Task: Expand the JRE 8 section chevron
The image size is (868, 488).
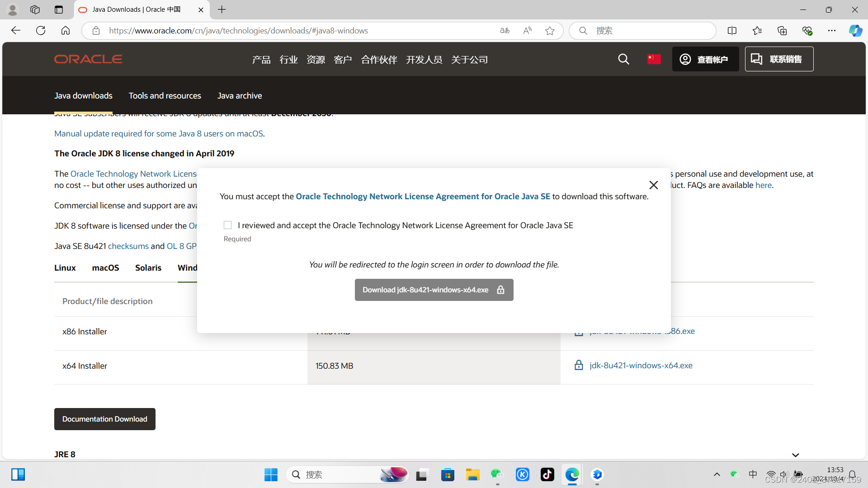Action: (x=795, y=455)
